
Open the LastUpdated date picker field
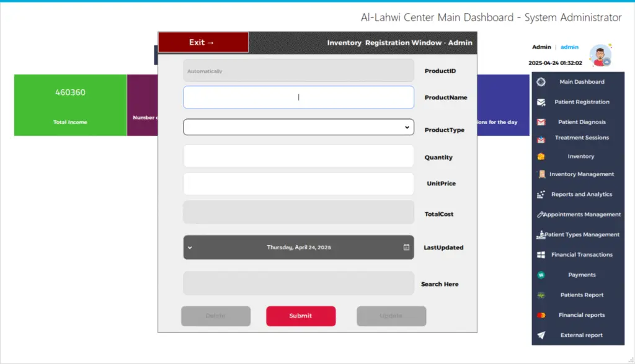pyautogui.click(x=298, y=247)
